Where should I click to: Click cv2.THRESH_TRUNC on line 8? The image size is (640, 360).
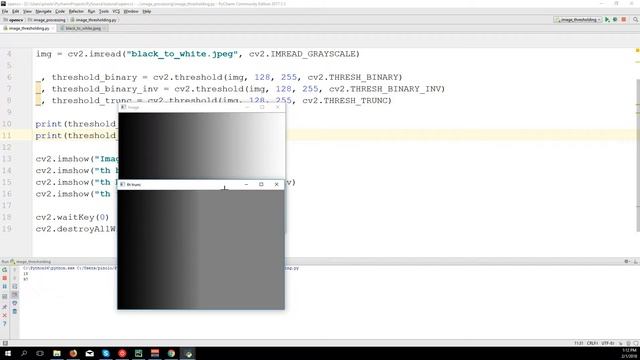pyautogui.click(x=347, y=100)
